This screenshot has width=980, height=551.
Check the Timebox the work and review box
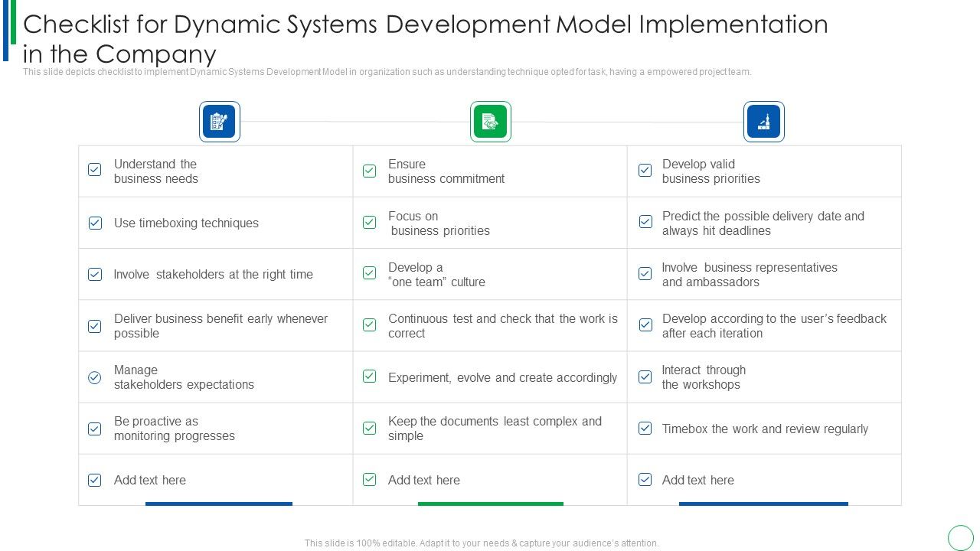point(645,428)
